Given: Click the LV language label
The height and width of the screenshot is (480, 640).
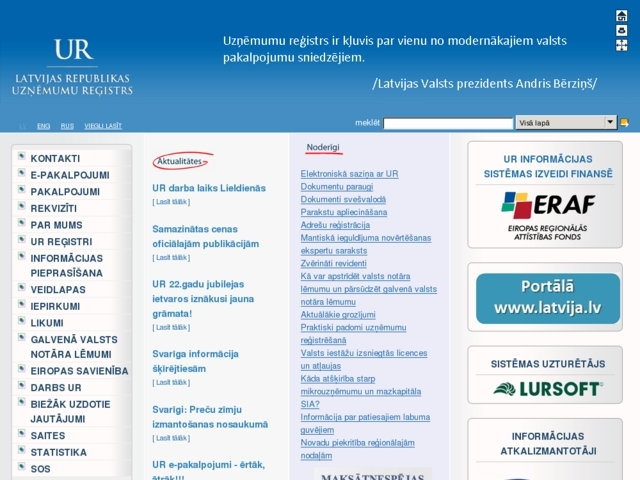Looking at the screenshot, I should click(x=23, y=126).
